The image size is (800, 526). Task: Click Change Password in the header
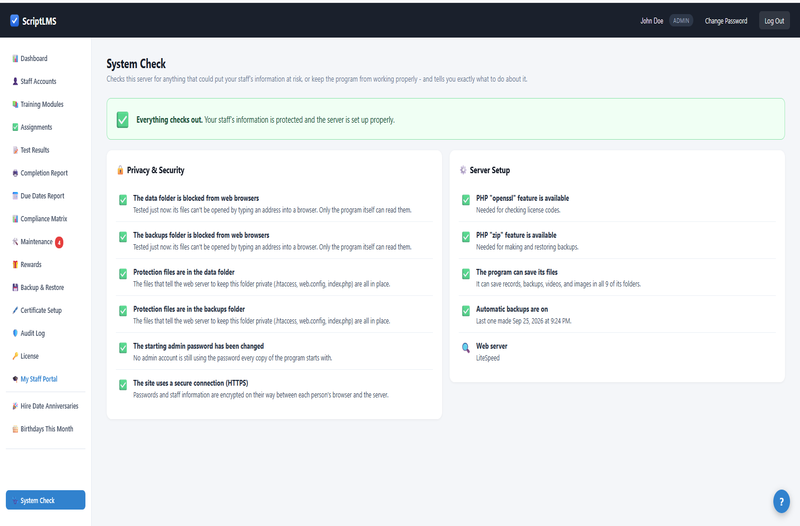(726, 21)
